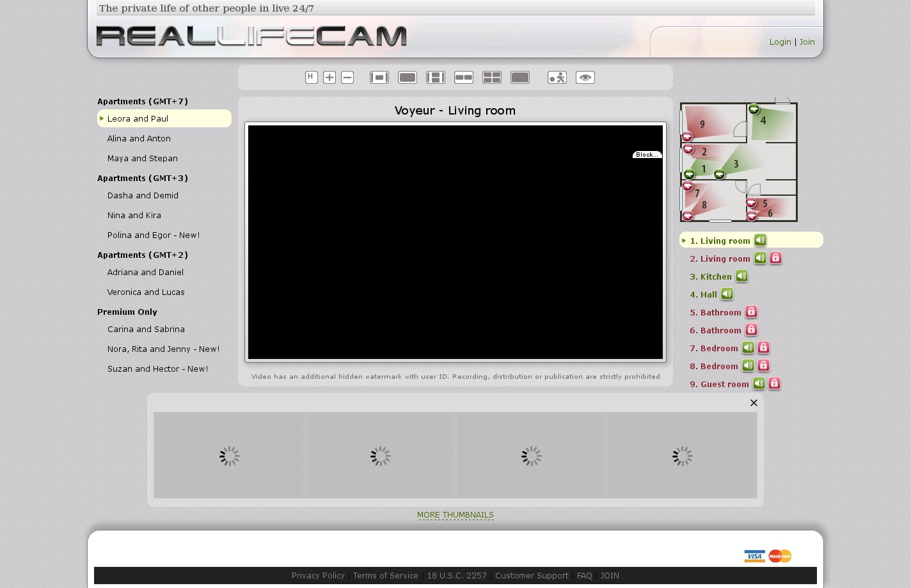Click camera 1 marker on floor plan
The height and width of the screenshot is (588, 911).
[689, 174]
